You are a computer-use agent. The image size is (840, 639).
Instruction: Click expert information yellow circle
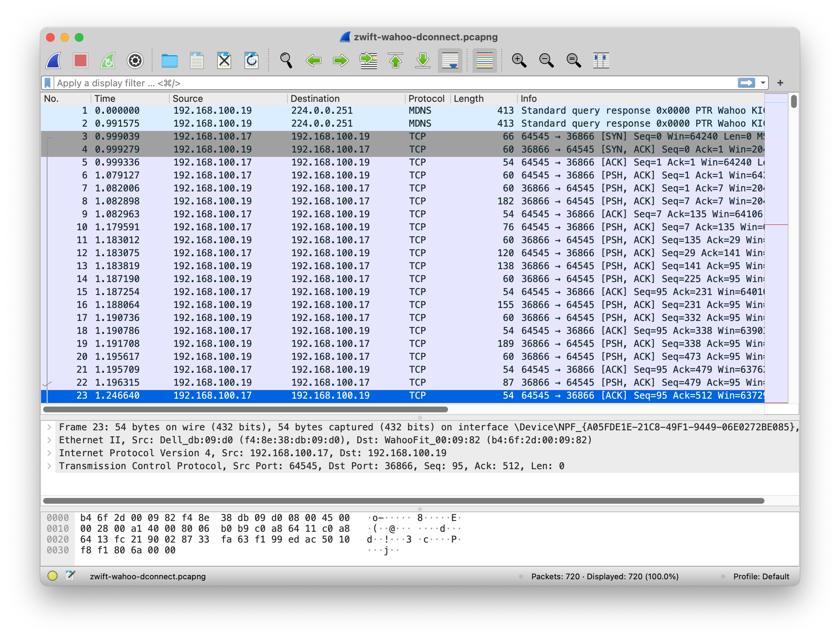coord(52,576)
